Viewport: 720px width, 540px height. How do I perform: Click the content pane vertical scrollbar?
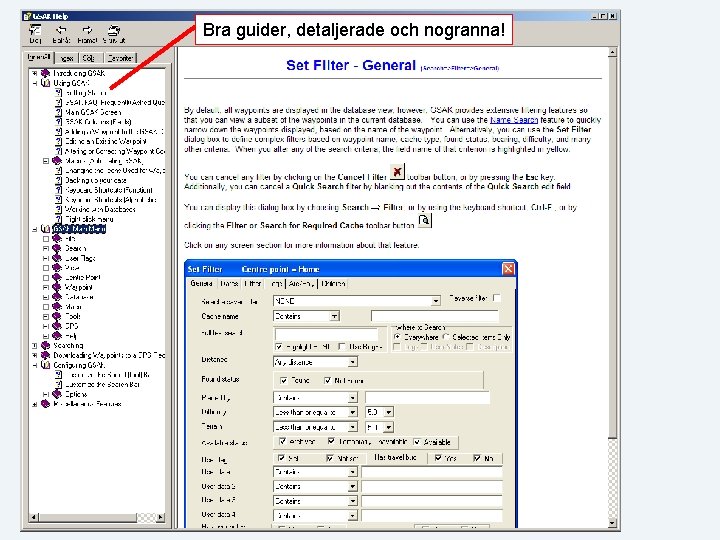click(x=612, y=287)
